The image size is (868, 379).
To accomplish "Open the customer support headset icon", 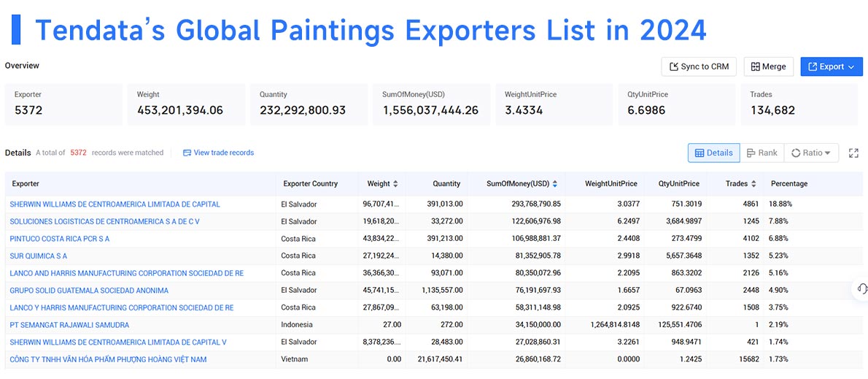I will tap(861, 288).
